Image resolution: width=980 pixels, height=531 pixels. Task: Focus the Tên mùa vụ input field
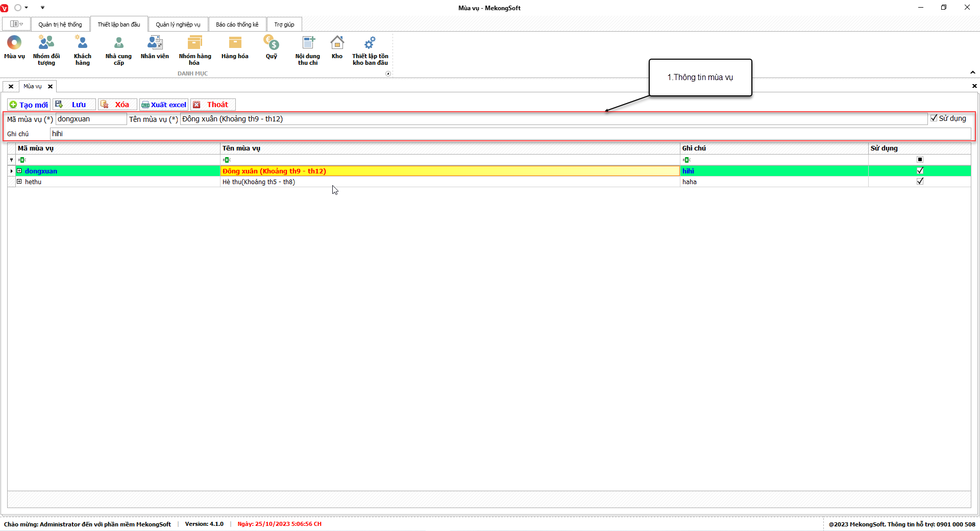[554, 119]
